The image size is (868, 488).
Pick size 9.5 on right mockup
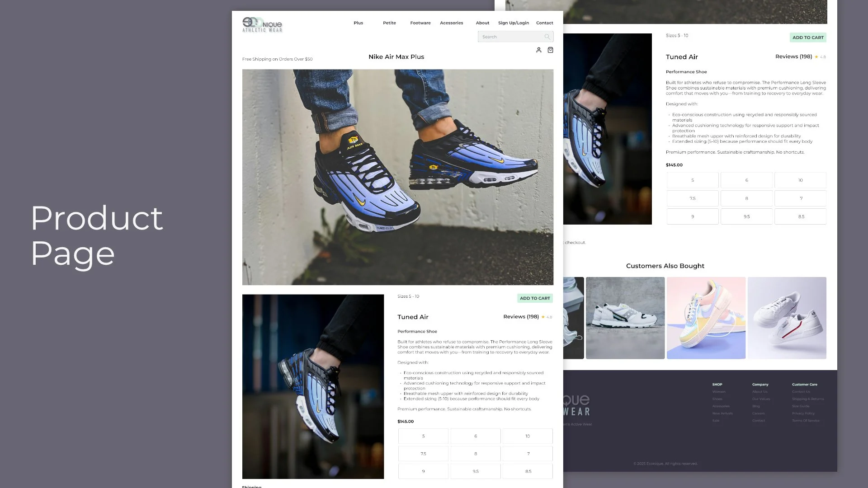[746, 217]
